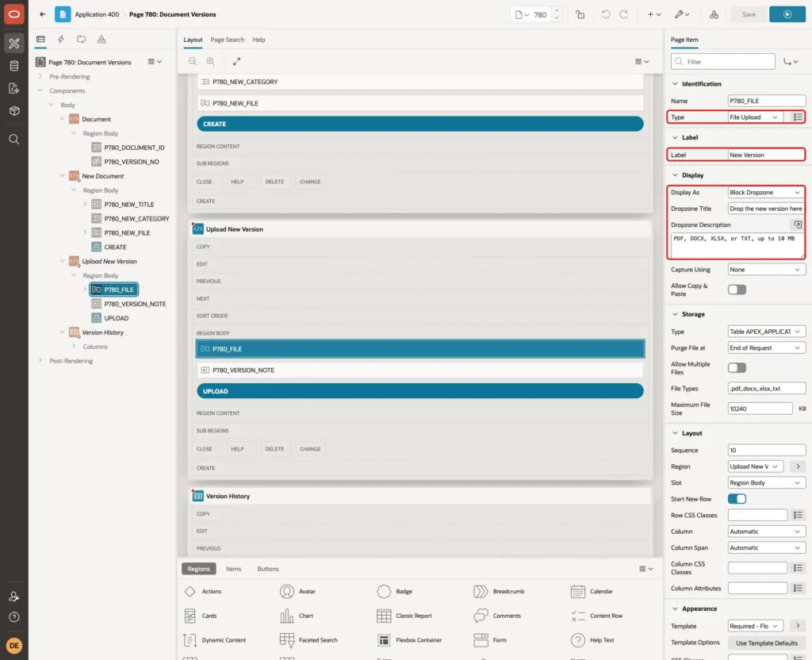Run the page with play button
Image resolution: width=812 pixels, height=660 pixels.
pyautogui.click(x=787, y=14)
